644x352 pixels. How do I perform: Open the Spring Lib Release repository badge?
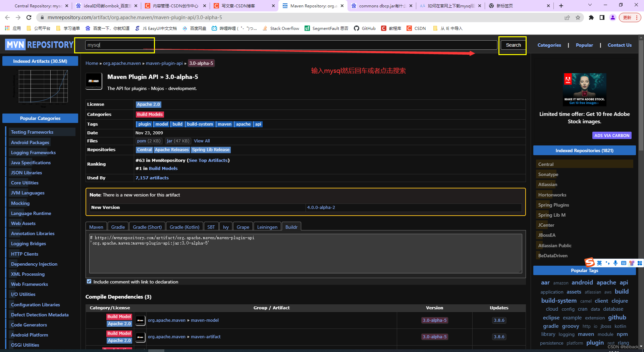pyautogui.click(x=211, y=150)
